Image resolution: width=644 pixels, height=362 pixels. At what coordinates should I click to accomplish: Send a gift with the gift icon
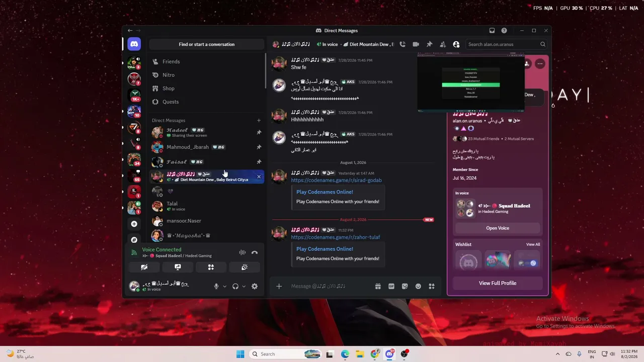(x=378, y=286)
